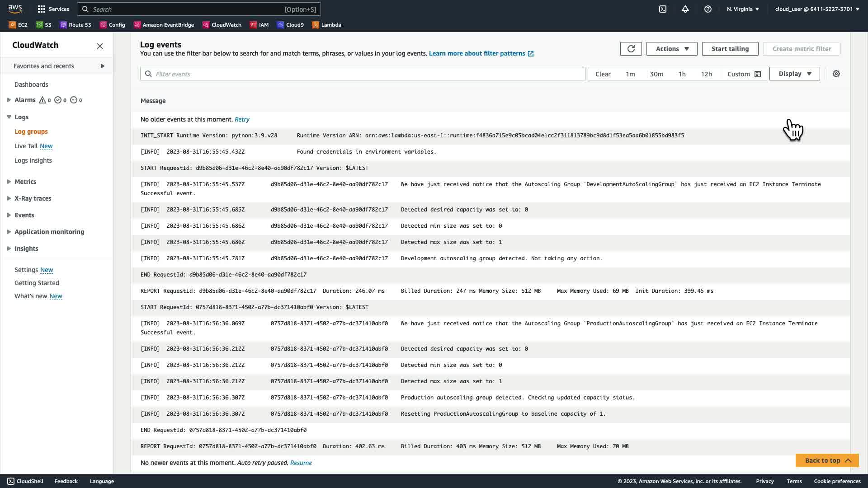Open the Display dropdown menu
868x488 pixels.
point(794,74)
